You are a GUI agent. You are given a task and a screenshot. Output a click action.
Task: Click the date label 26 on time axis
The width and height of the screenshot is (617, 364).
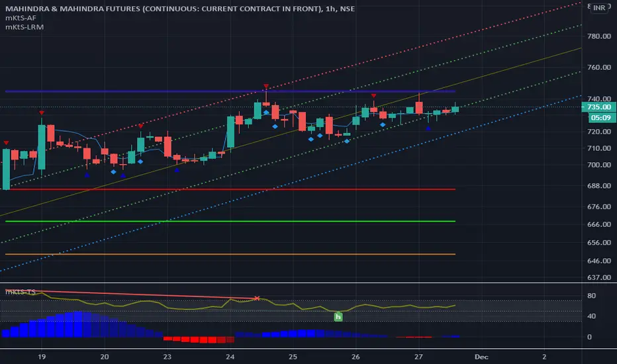[x=356, y=357]
